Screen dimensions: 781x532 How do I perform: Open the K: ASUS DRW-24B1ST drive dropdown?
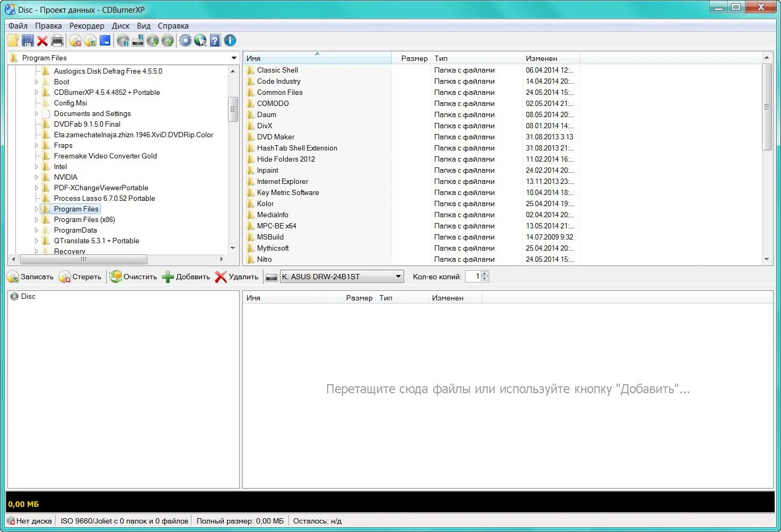click(x=399, y=276)
